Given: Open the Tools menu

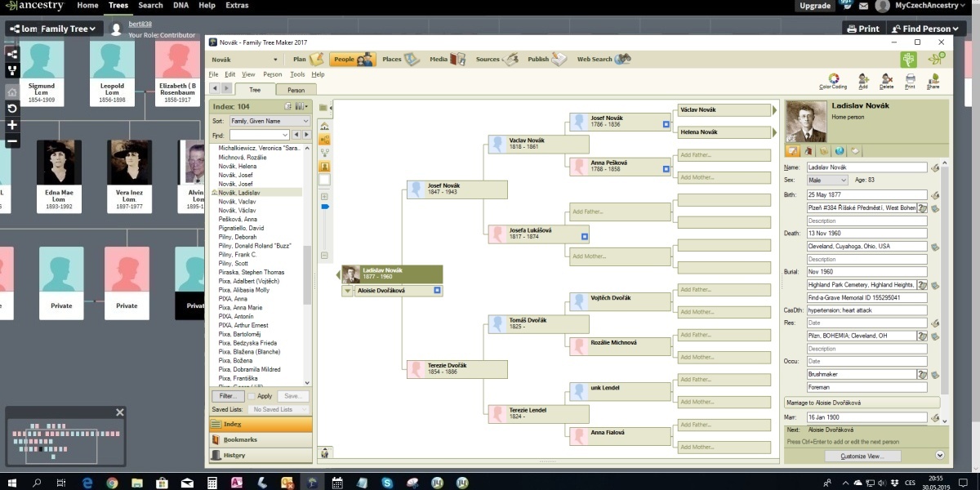Looking at the screenshot, I should coord(297,74).
